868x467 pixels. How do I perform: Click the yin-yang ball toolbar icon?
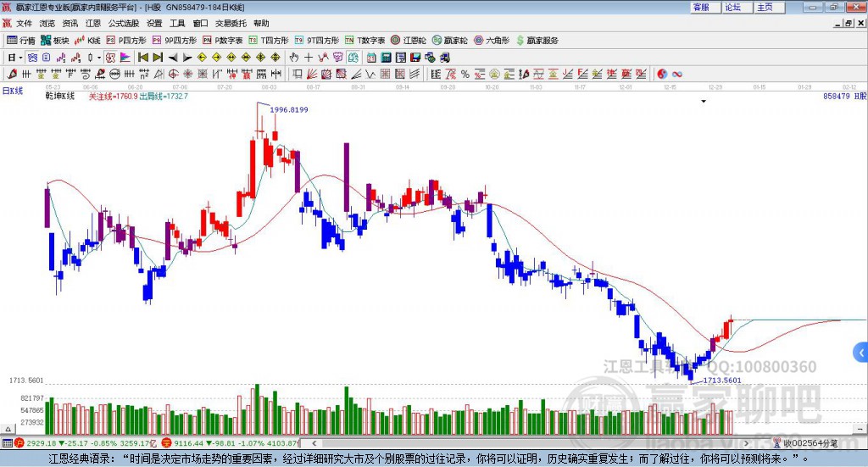(662, 74)
